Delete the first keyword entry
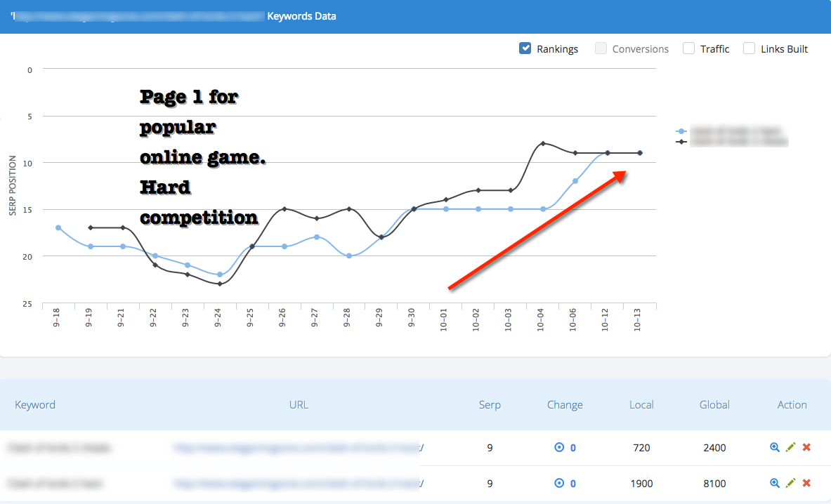 (806, 447)
